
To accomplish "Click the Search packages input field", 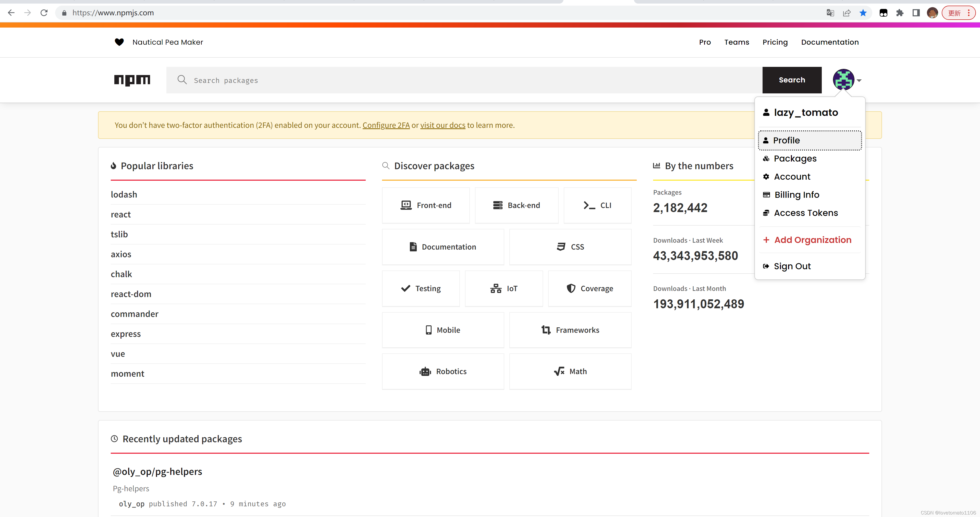I will (x=464, y=80).
